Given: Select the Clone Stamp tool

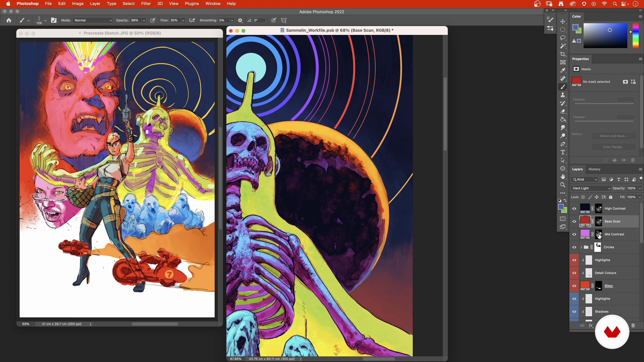Looking at the screenshot, I should tap(563, 95).
